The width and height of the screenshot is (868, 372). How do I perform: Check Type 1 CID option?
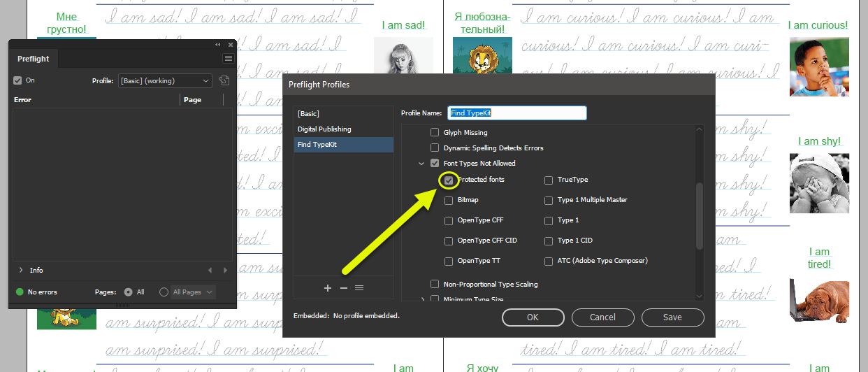pos(549,241)
